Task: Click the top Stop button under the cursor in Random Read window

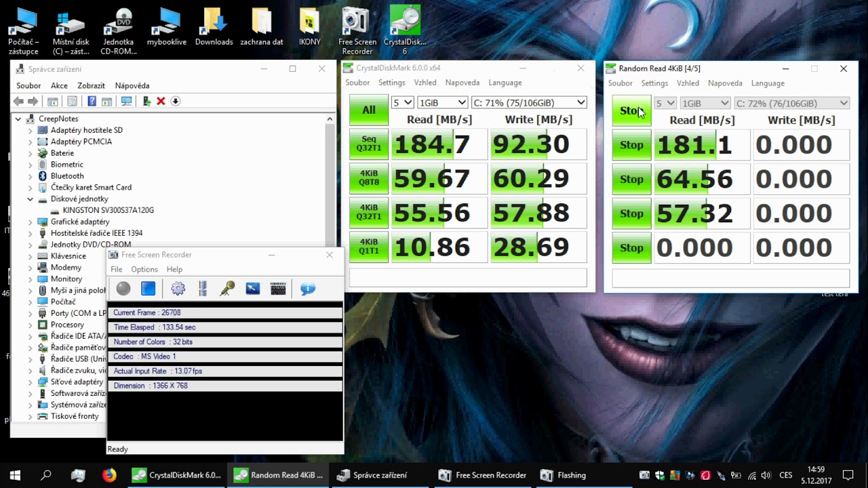Action: click(x=631, y=110)
